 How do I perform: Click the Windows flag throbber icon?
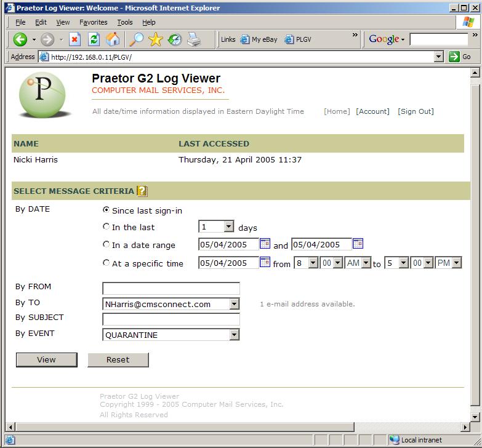click(x=468, y=22)
